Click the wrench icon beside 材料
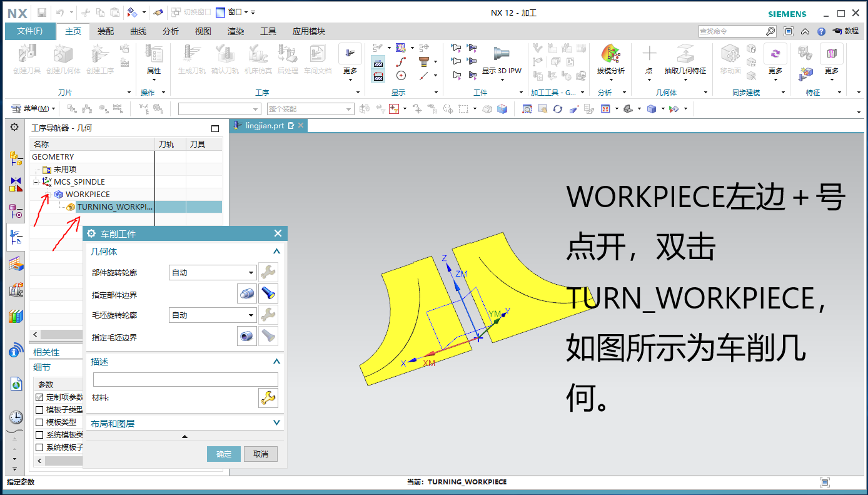868x495 pixels. pos(268,397)
